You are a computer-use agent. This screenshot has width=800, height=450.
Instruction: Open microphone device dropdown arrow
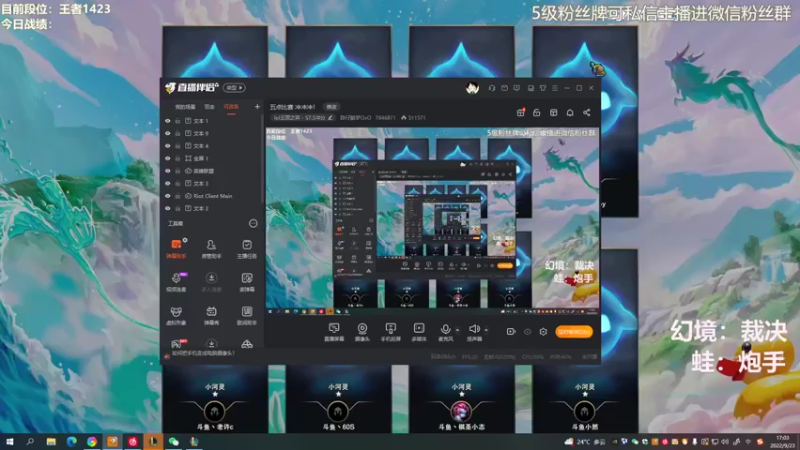click(x=458, y=330)
